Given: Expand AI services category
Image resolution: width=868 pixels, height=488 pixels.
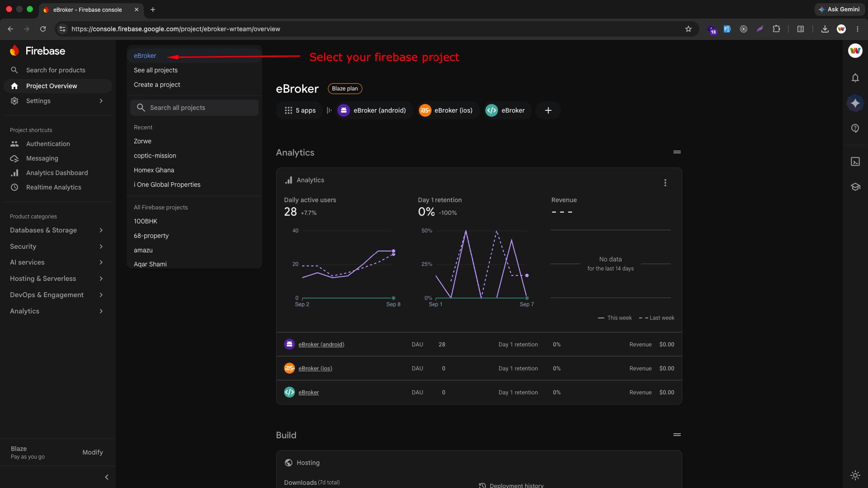Looking at the screenshot, I should (x=57, y=262).
